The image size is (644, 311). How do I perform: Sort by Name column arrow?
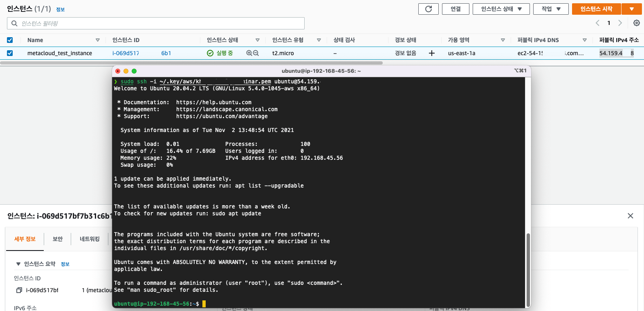pyautogui.click(x=98, y=40)
